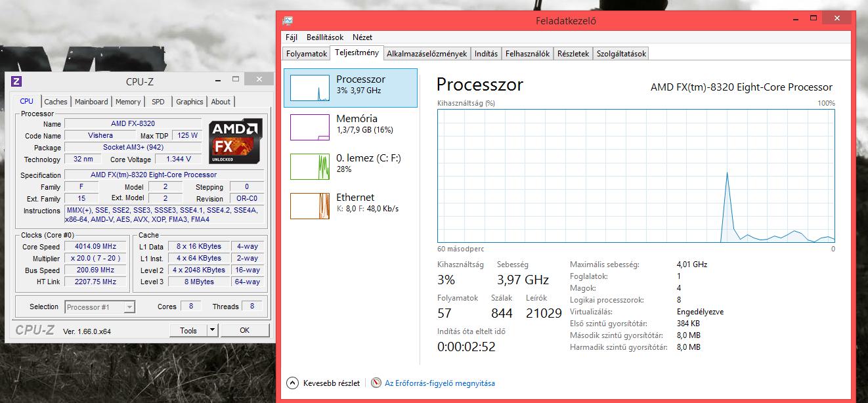Click the Task Manager title bar icon

288,20
